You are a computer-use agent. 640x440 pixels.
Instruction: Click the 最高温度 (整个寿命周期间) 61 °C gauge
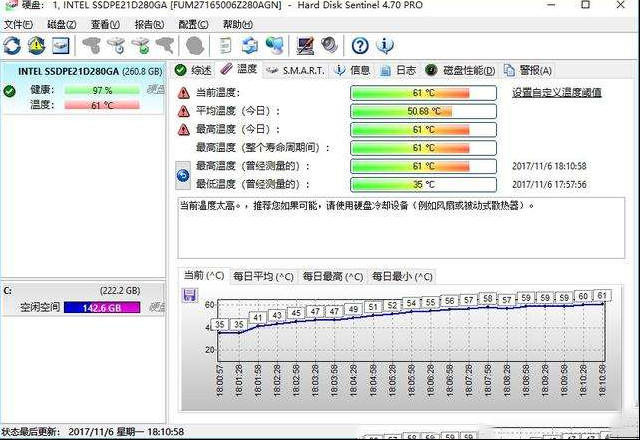423,148
